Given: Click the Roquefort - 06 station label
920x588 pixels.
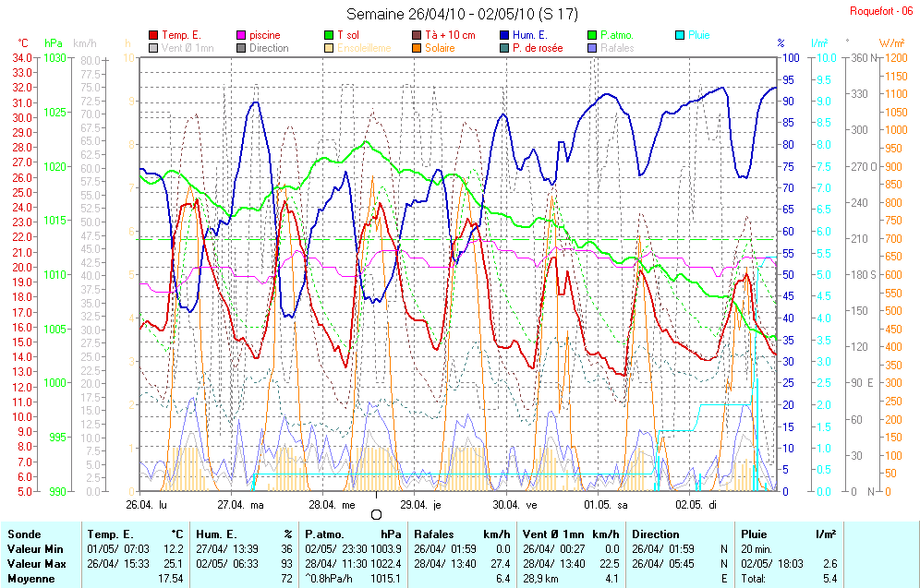Looking at the screenshot, I should [x=881, y=12].
